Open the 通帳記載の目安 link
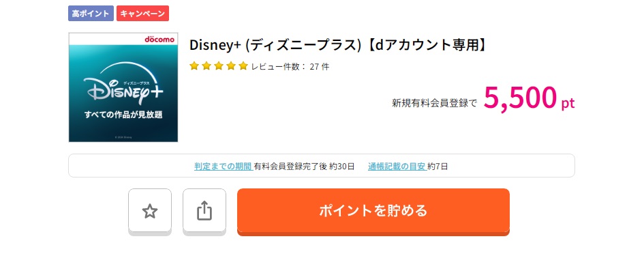Screen dimensions: 644x256 tap(397, 167)
